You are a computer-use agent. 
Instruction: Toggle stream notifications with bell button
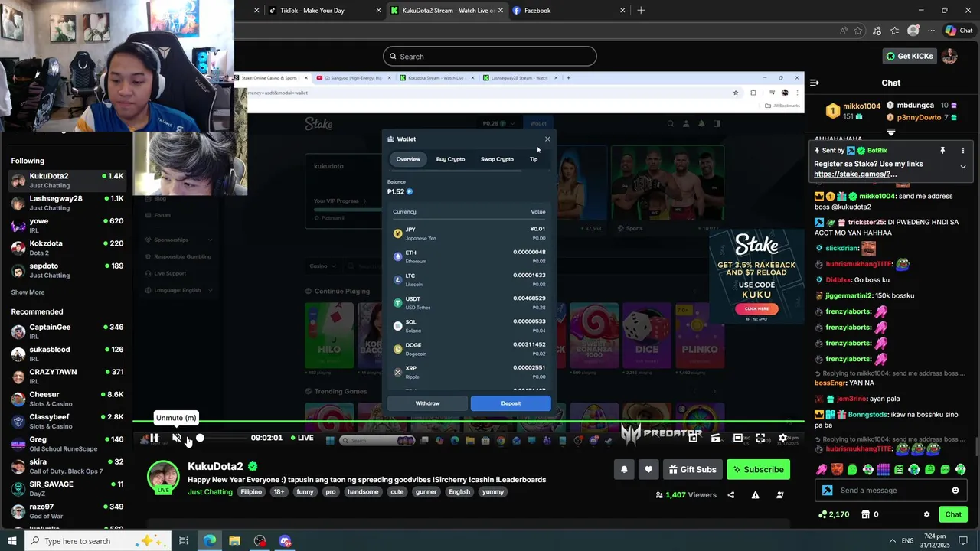[x=624, y=469]
